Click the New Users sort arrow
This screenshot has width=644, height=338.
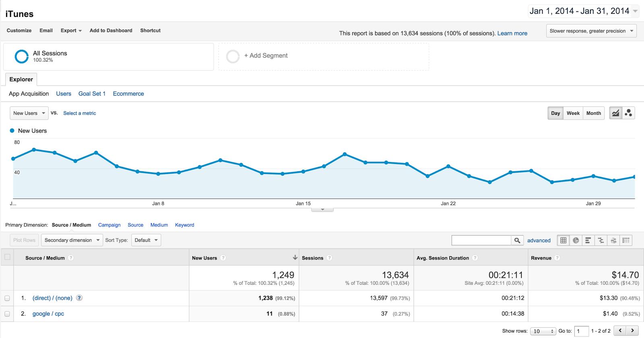(295, 257)
